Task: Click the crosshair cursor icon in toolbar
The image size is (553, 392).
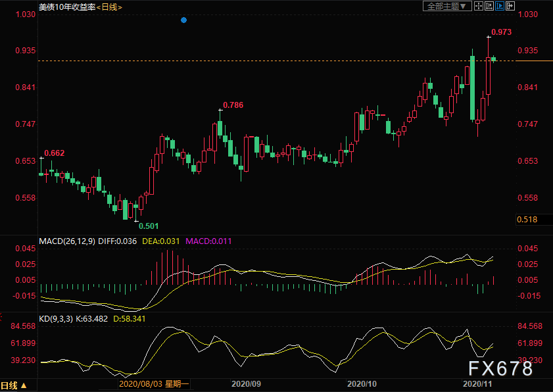Action: pos(479,6)
